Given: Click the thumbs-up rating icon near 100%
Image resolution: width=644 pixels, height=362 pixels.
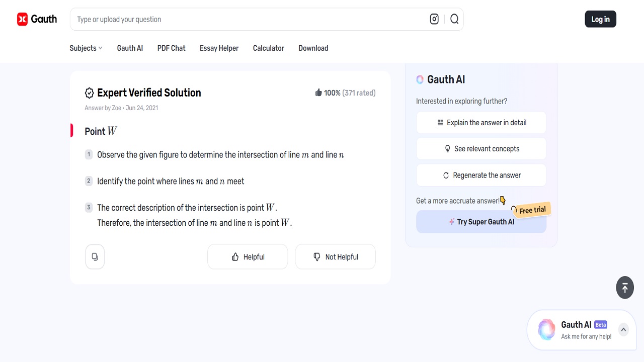Looking at the screenshot, I should (x=318, y=93).
